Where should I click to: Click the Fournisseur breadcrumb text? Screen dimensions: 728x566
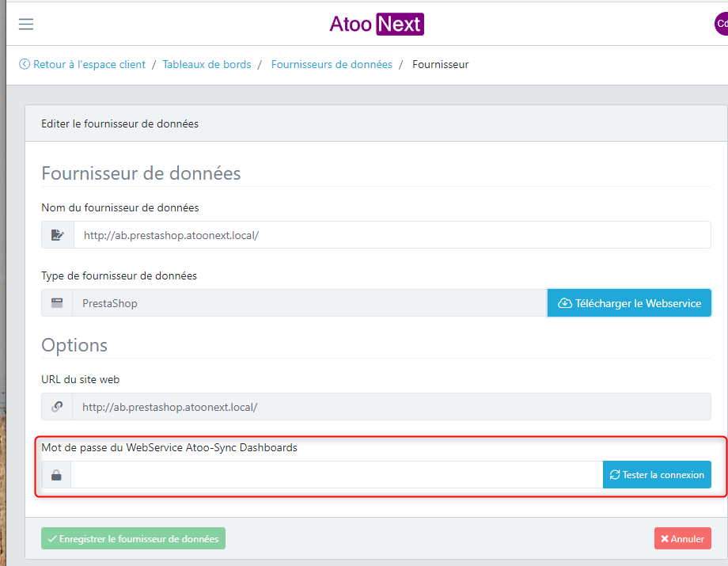440,65
